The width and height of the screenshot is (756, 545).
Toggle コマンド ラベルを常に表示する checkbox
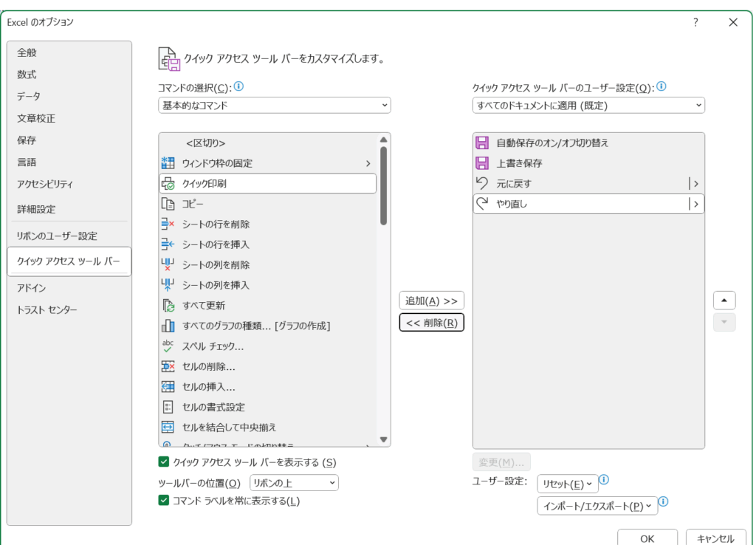coord(164,500)
